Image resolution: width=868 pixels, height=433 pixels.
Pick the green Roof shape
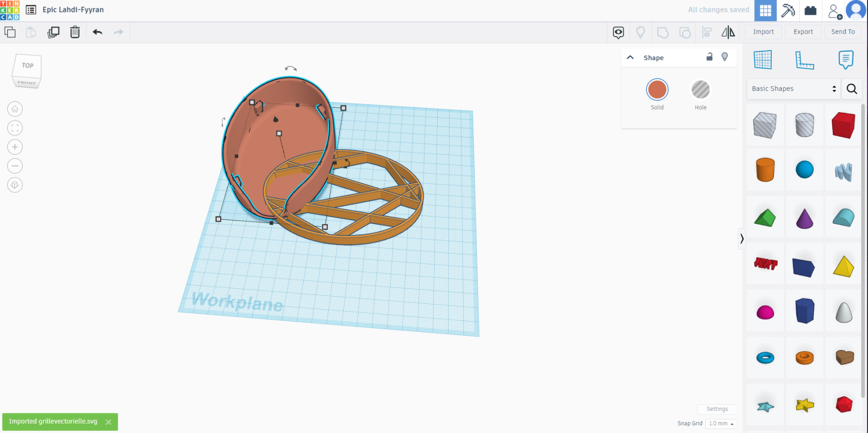pos(765,218)
